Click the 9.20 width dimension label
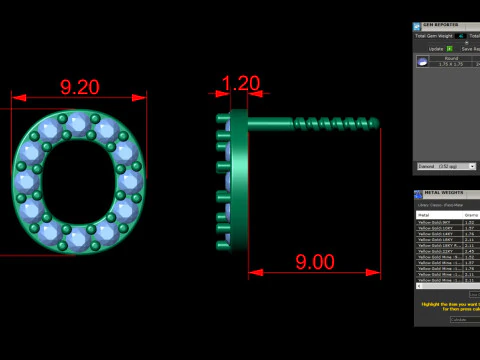 tap(80, 87)
